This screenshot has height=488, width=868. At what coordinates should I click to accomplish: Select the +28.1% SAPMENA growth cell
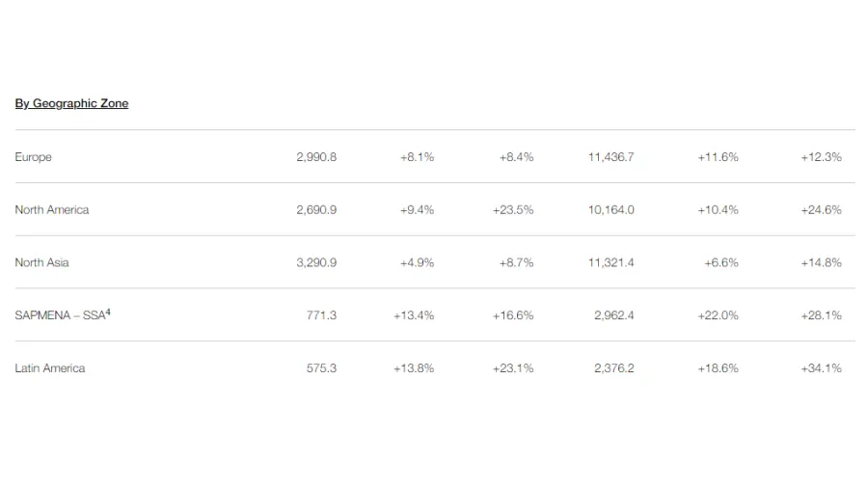(821, 315)
